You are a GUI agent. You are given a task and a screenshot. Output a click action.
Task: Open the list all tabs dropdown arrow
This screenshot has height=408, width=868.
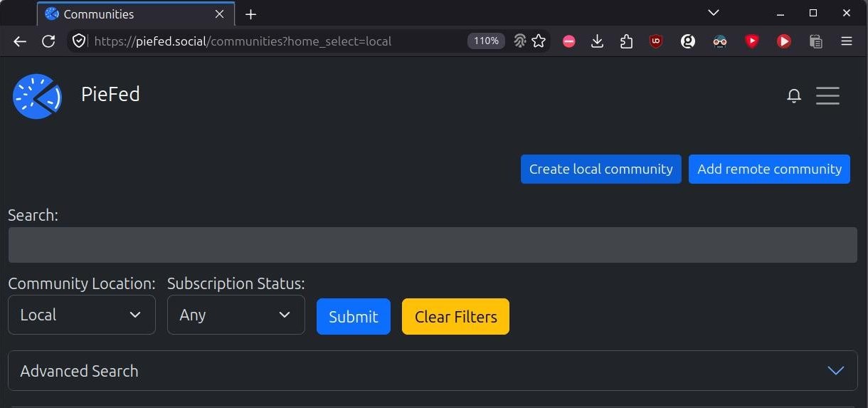[x=714, y=13]
